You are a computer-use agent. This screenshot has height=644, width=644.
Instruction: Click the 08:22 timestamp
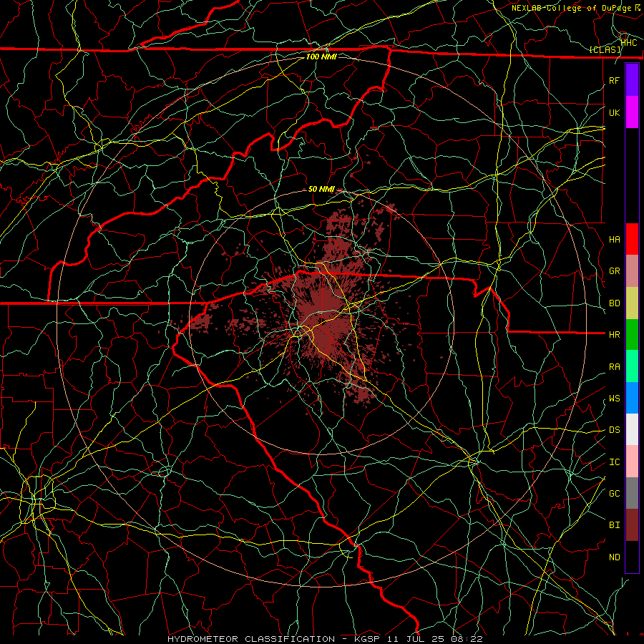[466, 639]
